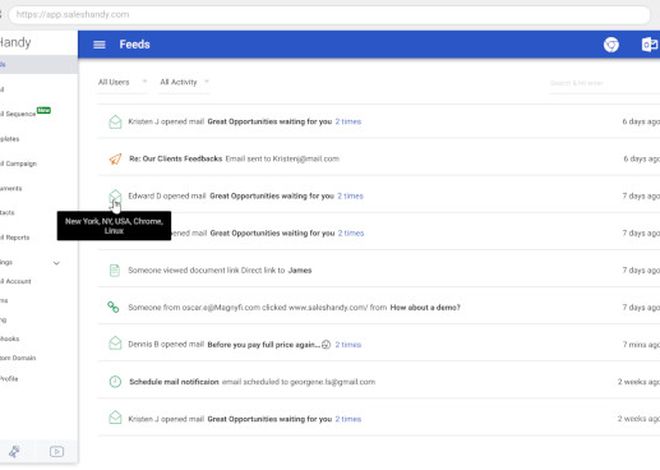Image resolution: width=660 pixels, height=470 pixels.
Task: Click Edward D opened mail text
Action: (x=167, y=196)
